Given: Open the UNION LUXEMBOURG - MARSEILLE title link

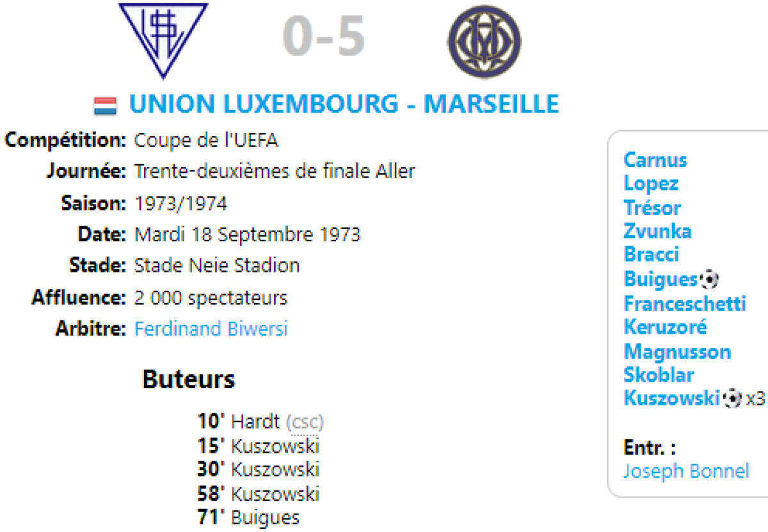Looking at the screenshot, I should point(344,104).
